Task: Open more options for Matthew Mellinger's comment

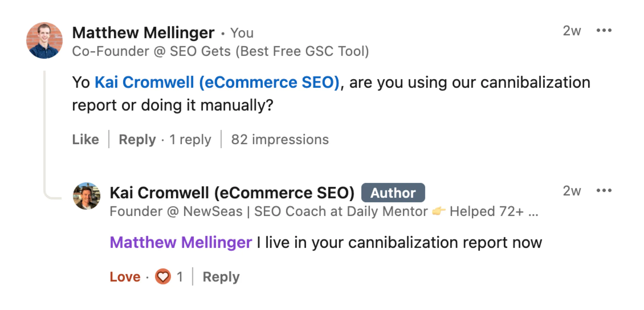Action: (x=604, y=30)
